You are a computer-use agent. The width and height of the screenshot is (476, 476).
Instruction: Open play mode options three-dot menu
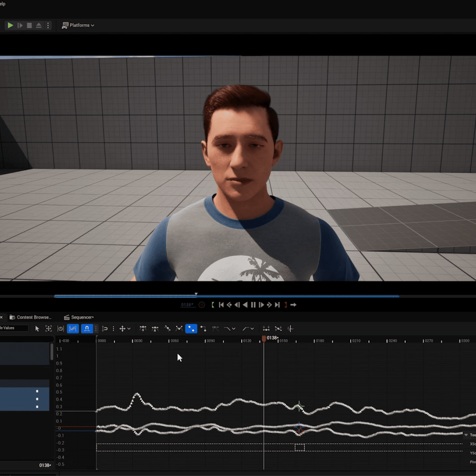48,25
